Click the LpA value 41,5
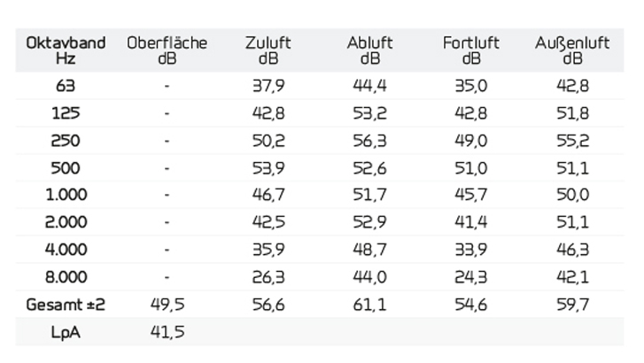This screenshot has height=363, width=644. coord(167,332)
